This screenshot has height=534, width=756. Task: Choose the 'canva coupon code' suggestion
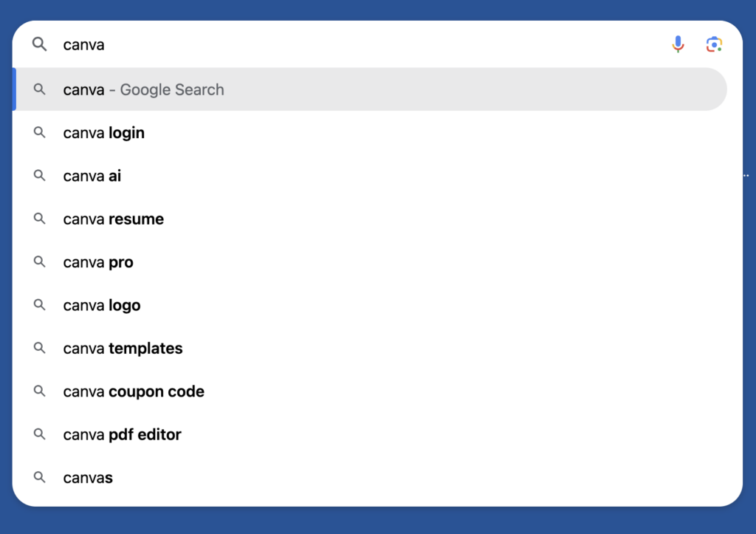133,391
